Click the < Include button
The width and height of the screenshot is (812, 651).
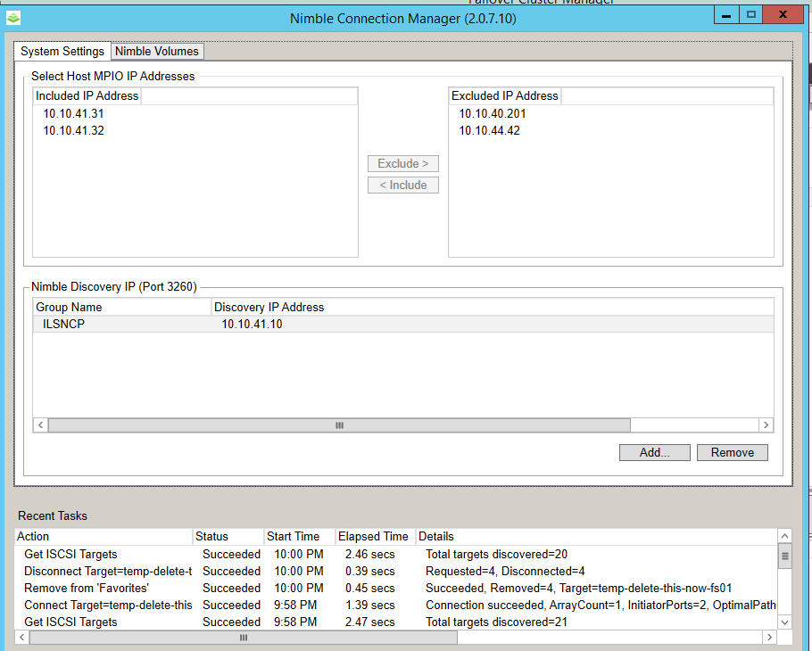click(403, 185)
